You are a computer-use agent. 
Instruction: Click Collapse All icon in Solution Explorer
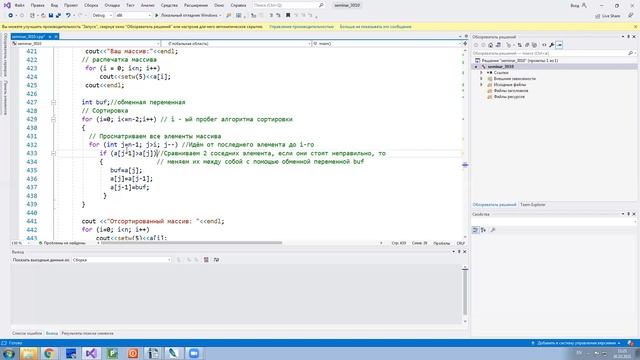pos(527,45)
